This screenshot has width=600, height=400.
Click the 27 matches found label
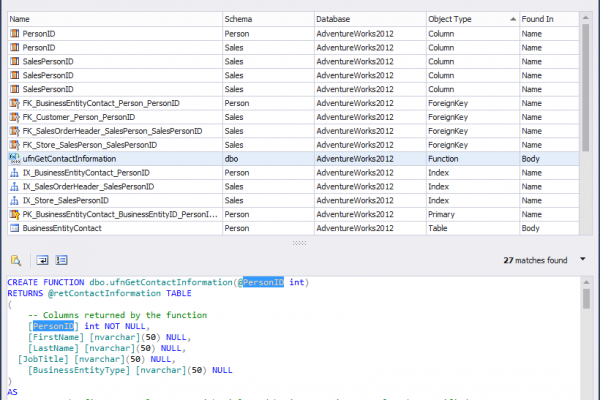(535, 260)
